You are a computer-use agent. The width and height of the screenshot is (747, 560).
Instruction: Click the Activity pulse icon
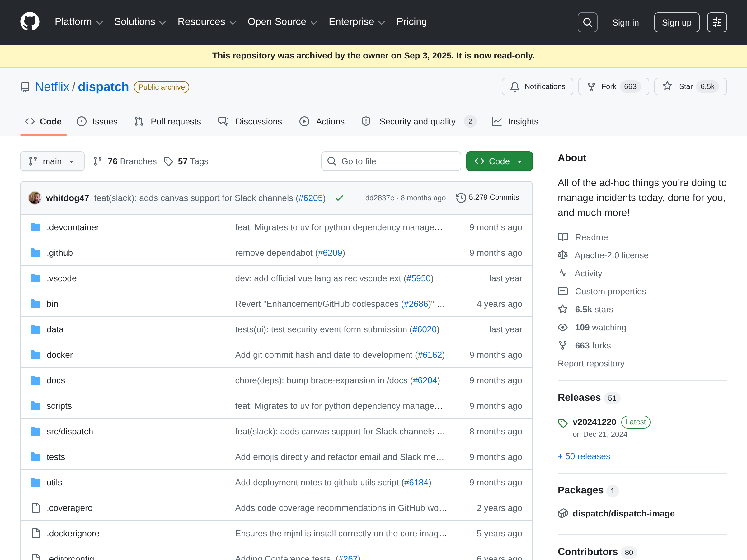tap(563, 273)
